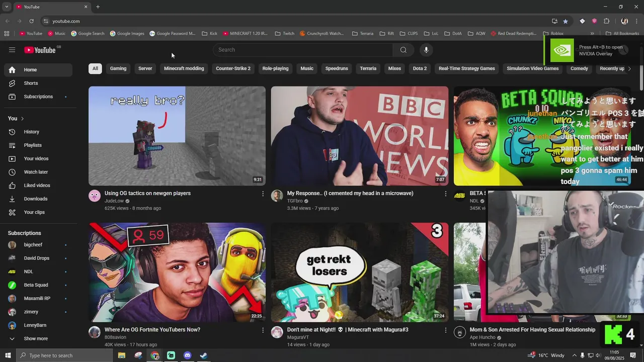Select the All category chip
The width and height of the screenshot is (644, 362).
pyautogui.click(x=95, y=68)
